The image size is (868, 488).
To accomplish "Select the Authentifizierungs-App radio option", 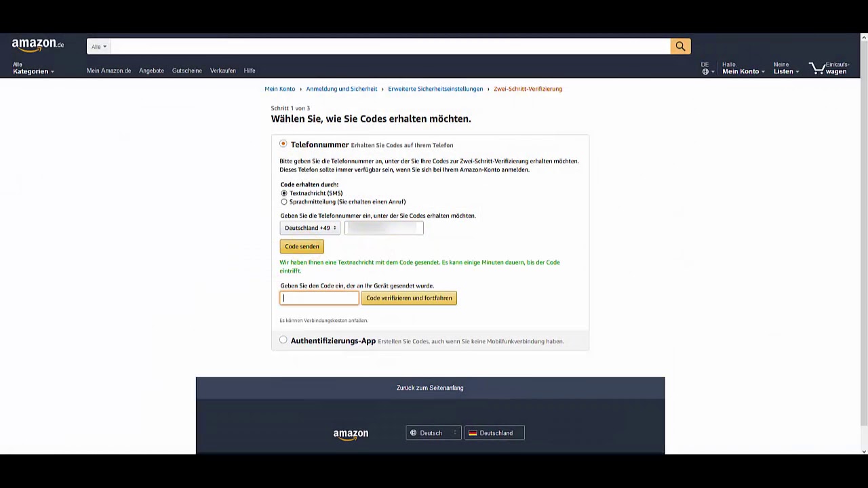I will [x=283, y=340].
